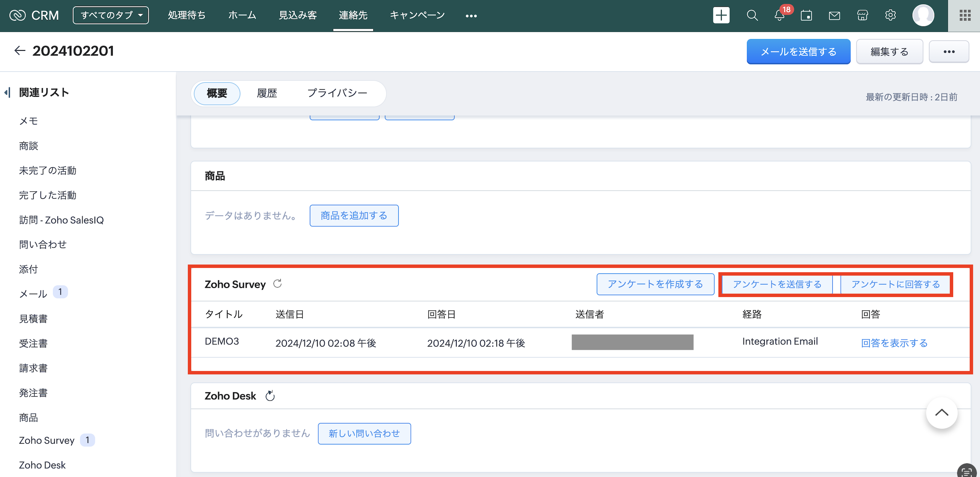Open the search magnifier icon
The width and height of the screenshot is (980, 477).
click(x=752, y=15)
